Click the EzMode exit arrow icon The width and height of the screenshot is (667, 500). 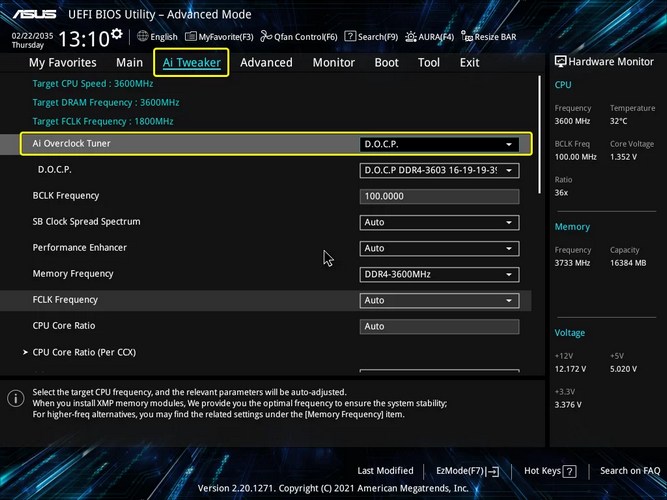point(492,471)
